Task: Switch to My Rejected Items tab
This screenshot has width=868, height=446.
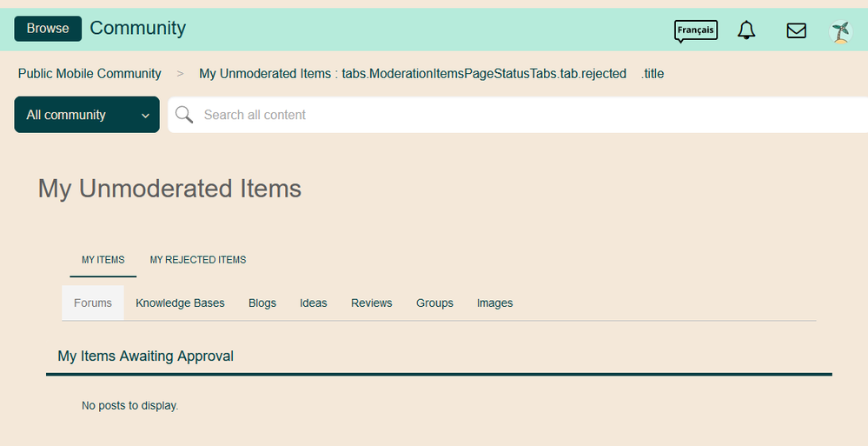Action: 198,260
